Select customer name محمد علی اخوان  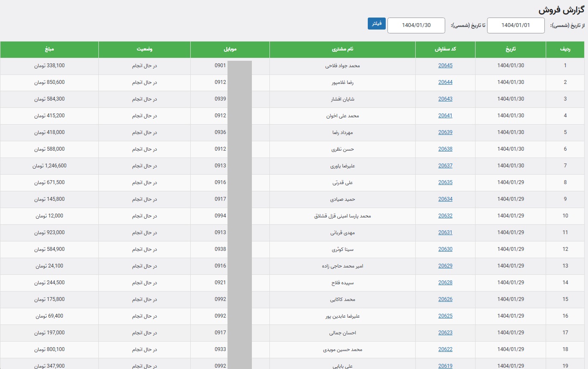click(x=343, y=116)
